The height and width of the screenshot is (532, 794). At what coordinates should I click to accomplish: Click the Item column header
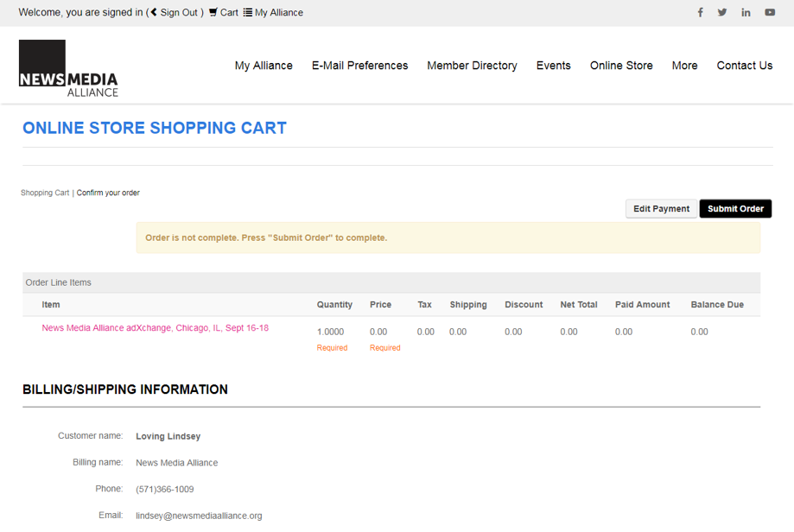tap(51, 305)
